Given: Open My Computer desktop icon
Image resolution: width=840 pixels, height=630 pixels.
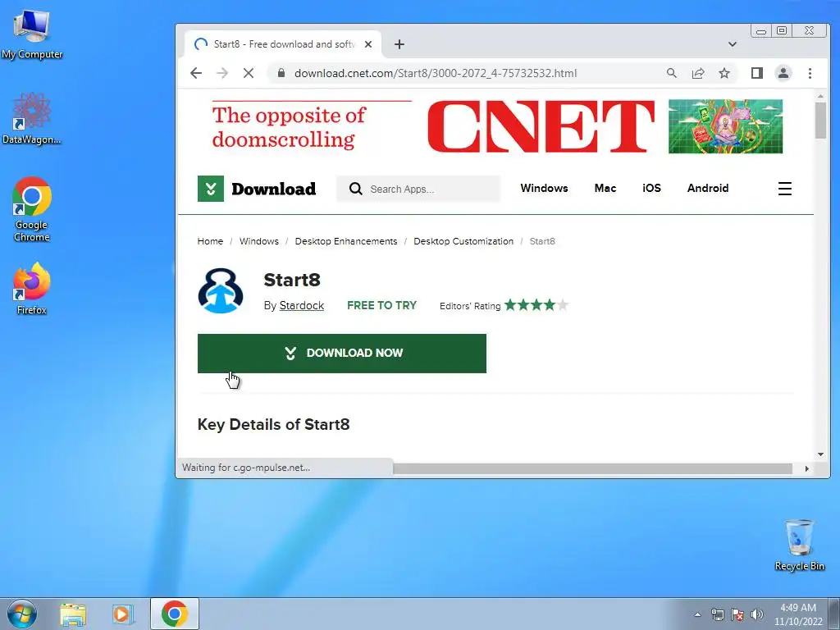Looking at the screenshot, I should pos(31,34).
